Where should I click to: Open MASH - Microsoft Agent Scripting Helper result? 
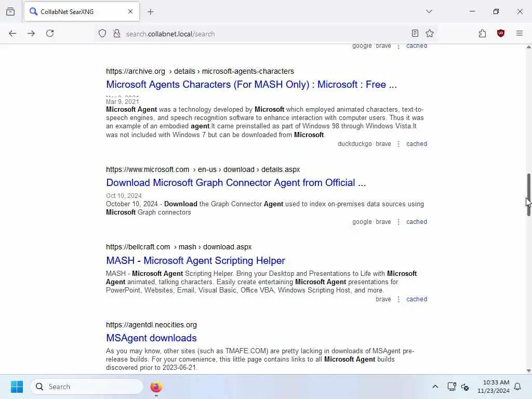pos(195,261)
